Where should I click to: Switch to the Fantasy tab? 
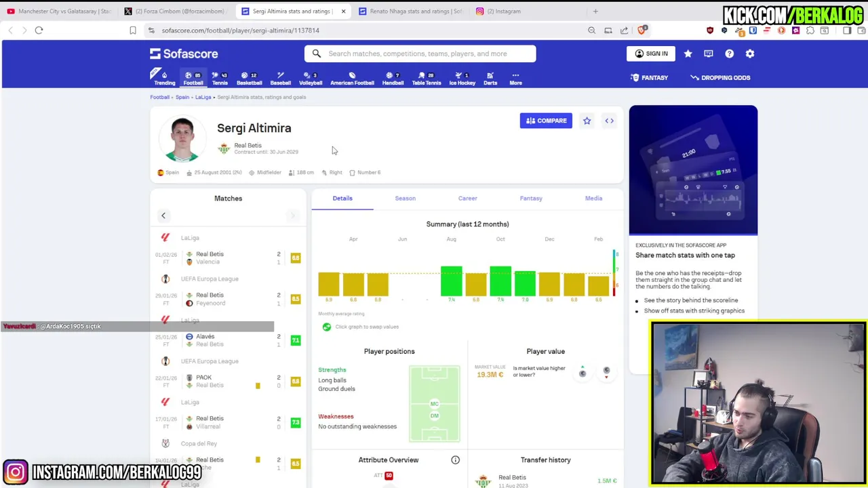[531, 198]
